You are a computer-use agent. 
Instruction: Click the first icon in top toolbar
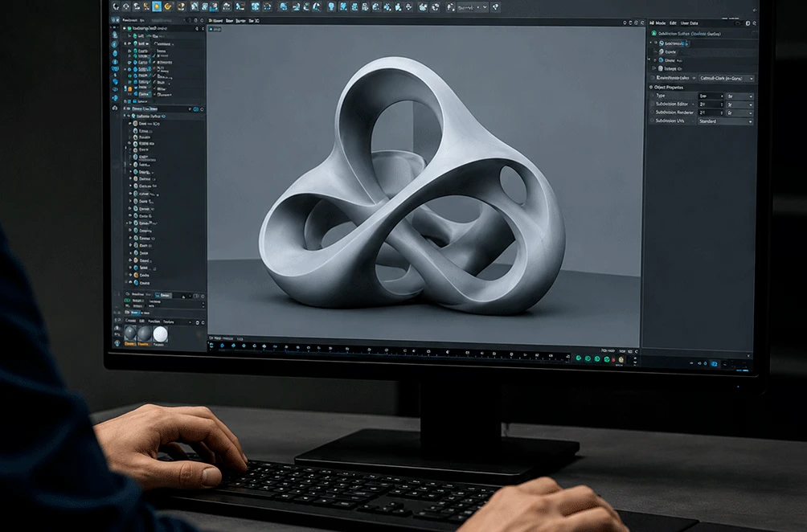click(116, 6)
